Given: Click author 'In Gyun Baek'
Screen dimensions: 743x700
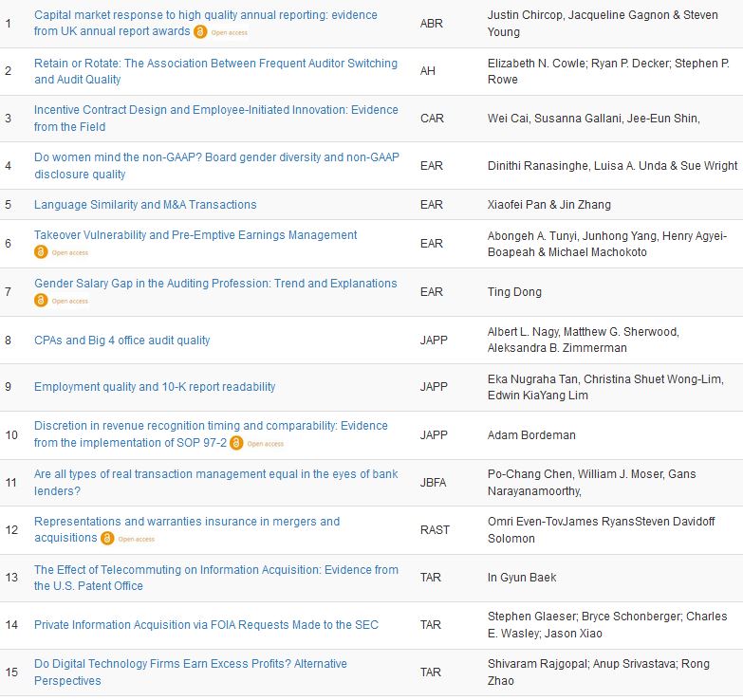Looking at the screenshot, I should [522, 578].
